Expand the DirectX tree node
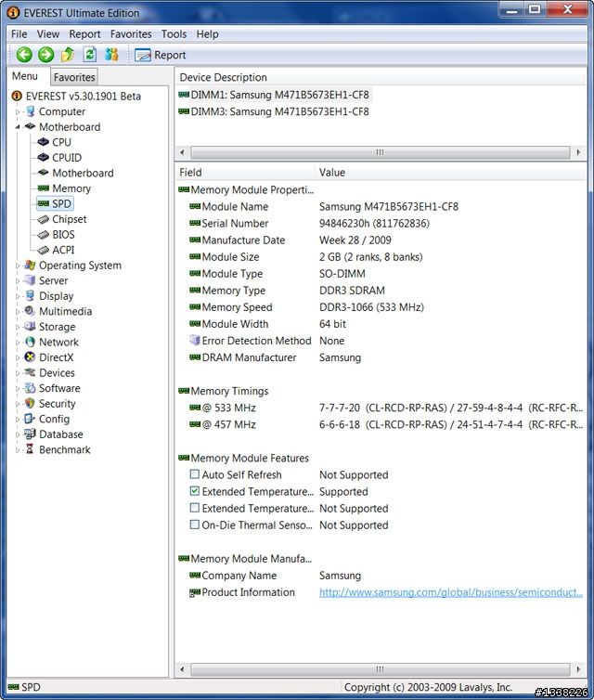This screenshot has width=594, height=700. (x=18, y=357)
